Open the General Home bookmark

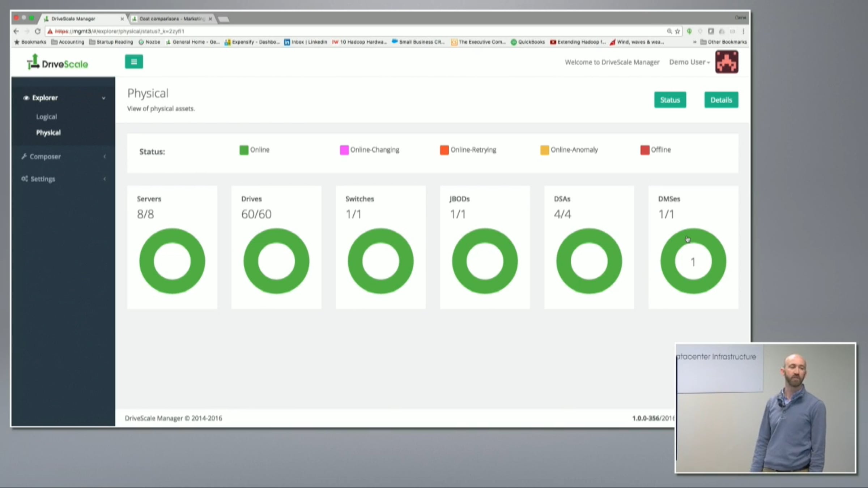point(193,42)
